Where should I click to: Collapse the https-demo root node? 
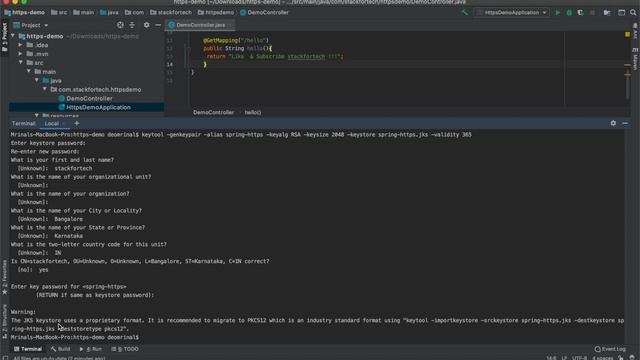click(x=13, y=36)
